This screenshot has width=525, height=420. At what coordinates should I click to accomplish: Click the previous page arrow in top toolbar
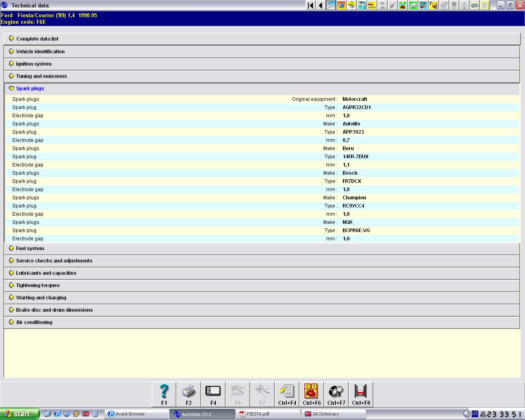point(320,5)
